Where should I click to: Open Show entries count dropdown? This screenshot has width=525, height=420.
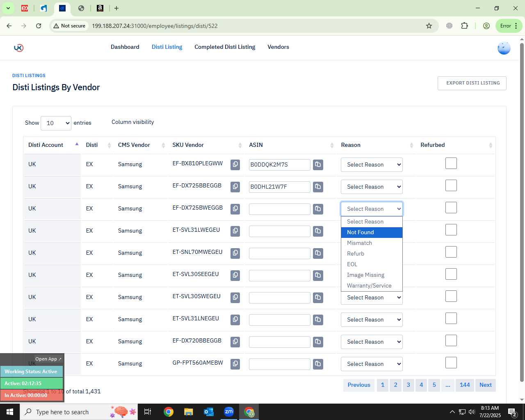56,123
